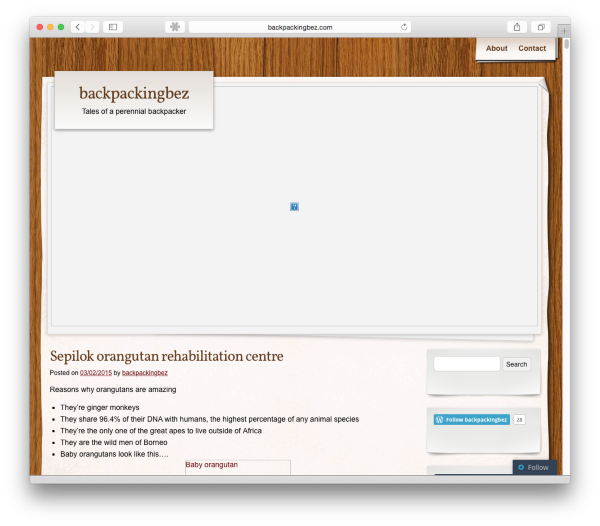Click the extension puzzle-piece icon
Screen dimensions: 600x526
[x=175, y=27]
